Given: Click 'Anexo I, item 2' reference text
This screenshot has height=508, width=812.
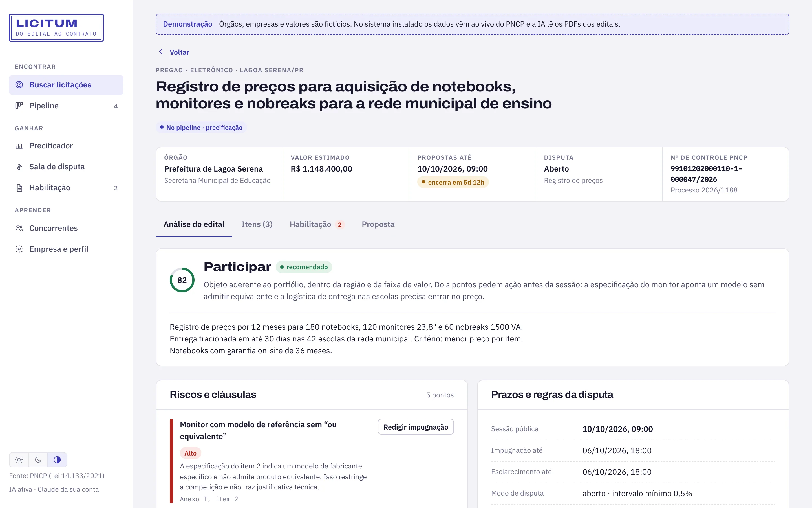Looking at the screenshot, I should (x=209, y=499).
